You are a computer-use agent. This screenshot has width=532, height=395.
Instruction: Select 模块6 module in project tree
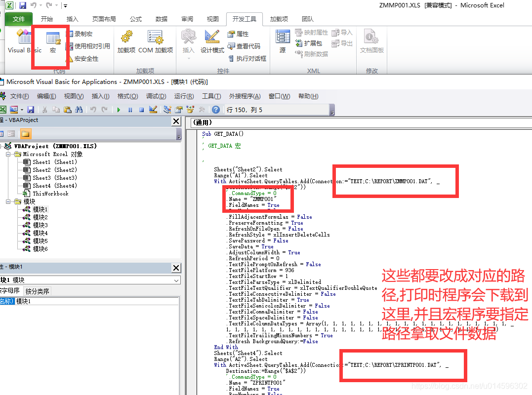(x=35, y=249)
